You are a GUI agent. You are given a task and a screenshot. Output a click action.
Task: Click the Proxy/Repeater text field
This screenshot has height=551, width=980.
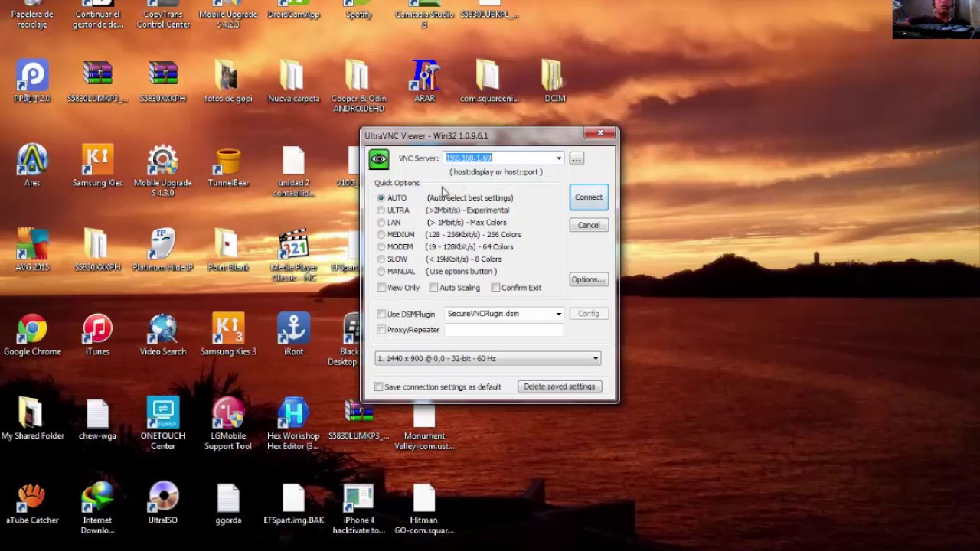click(504, 330)
